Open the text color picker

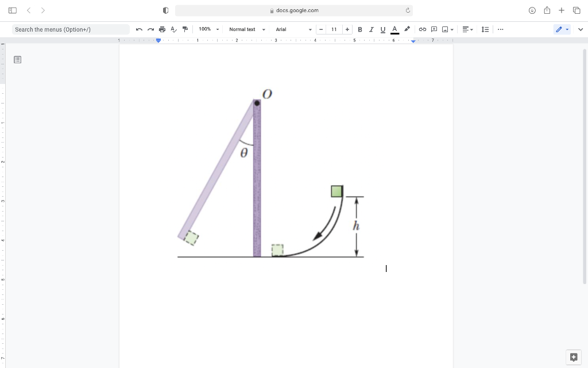(x=395, y=30)
